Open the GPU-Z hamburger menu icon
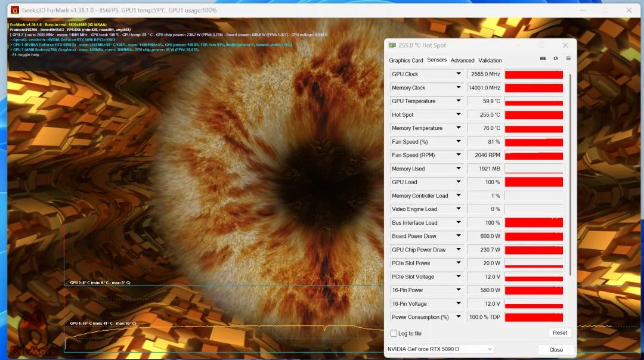The height and width of the screenshot is (360, 644). (568, 58)
